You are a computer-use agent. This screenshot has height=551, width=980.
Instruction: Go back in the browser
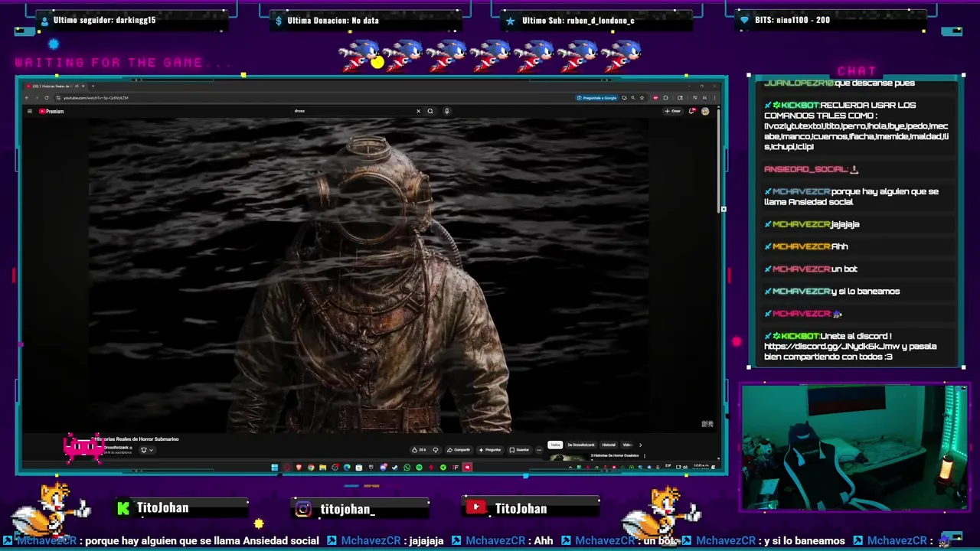[28, 98]
